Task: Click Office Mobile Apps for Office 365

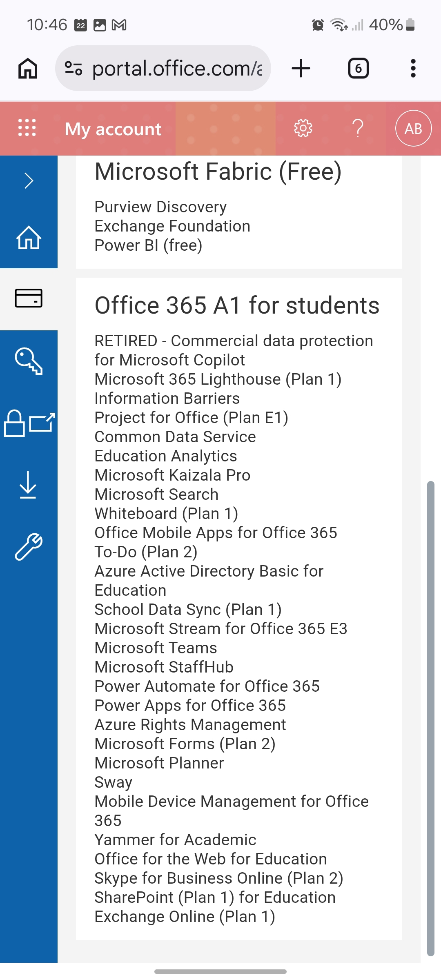Action: [216, 533]
